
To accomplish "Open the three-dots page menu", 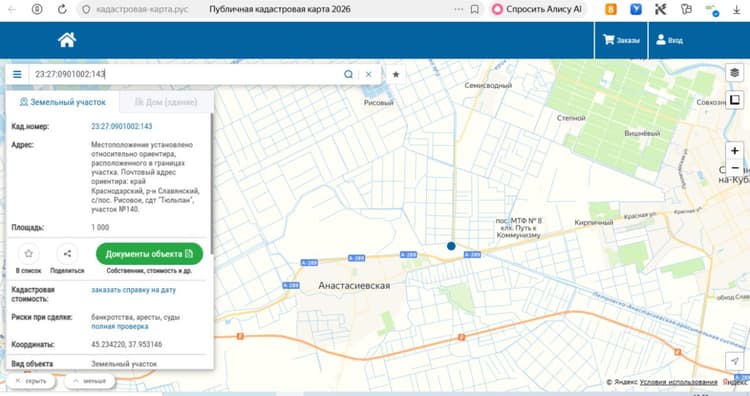I will [458, 9].
